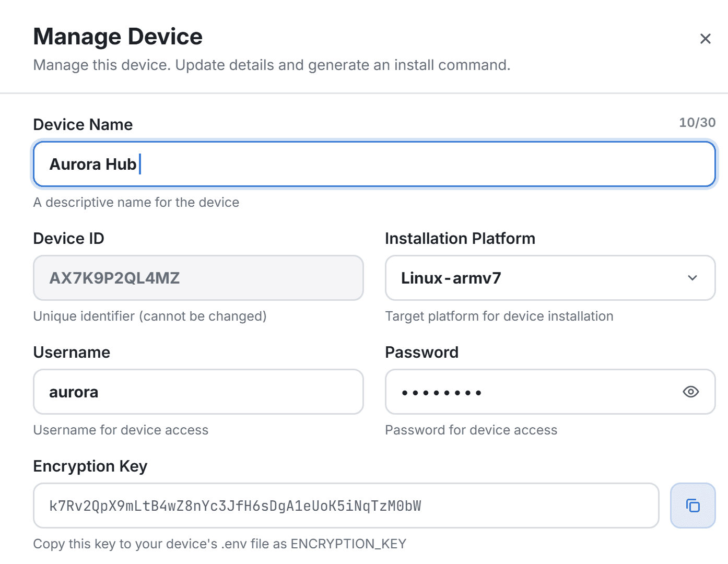
Task: Show the hidden device password
Action: coord(690,392)
